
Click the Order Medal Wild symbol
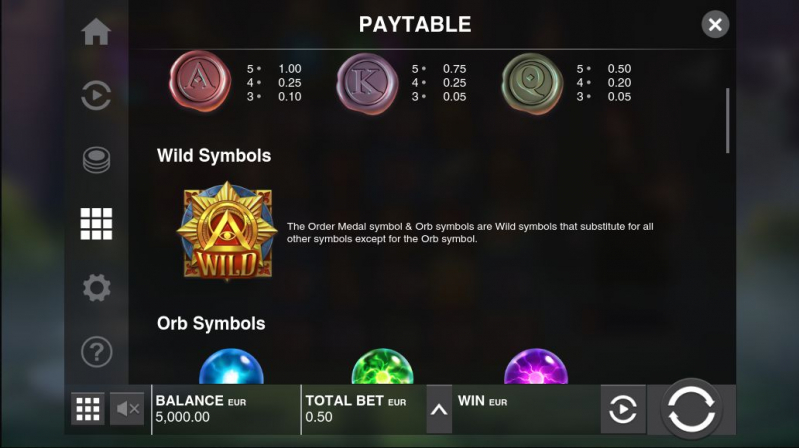(227, 231)
